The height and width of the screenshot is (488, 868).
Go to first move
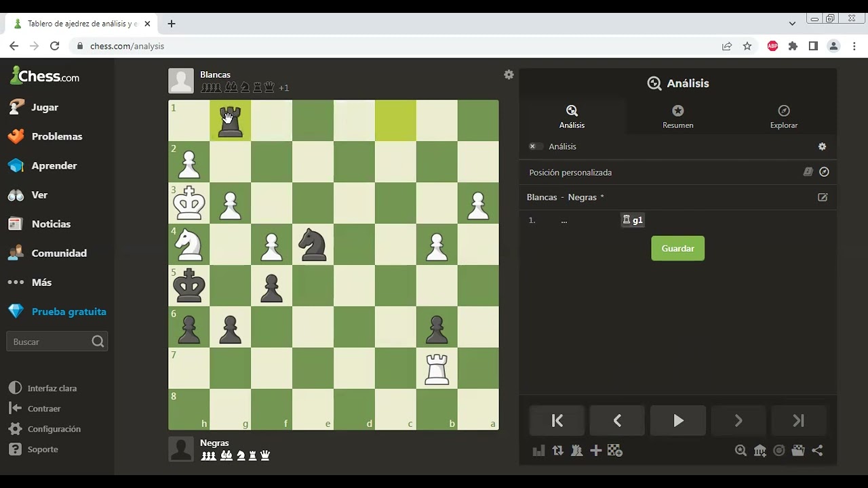(557, 421)
